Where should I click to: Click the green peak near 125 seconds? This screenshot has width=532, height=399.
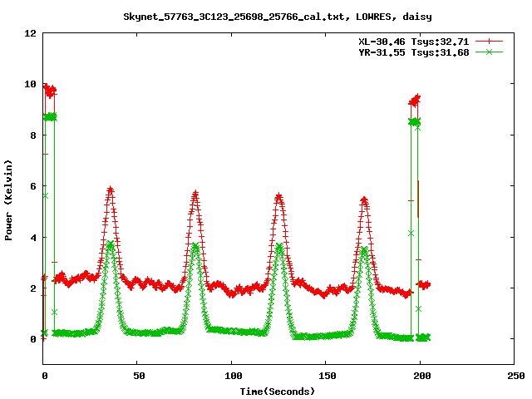(x=279, y=247)
